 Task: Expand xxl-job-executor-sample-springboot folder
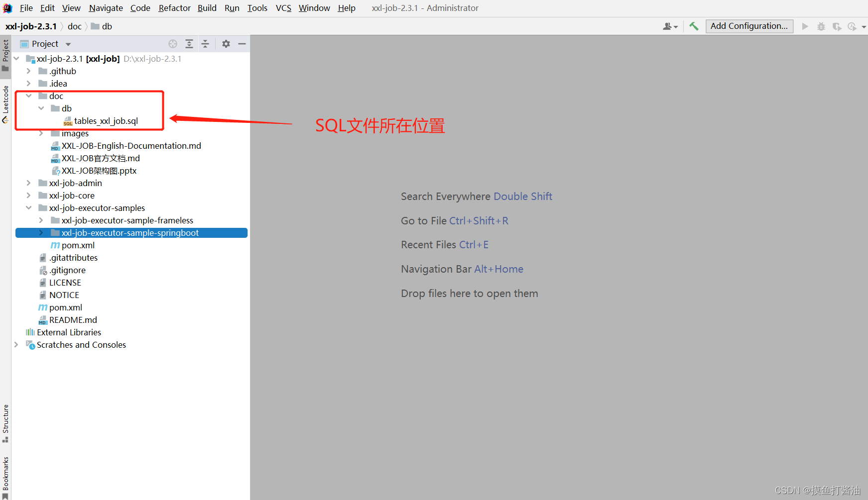41,233
